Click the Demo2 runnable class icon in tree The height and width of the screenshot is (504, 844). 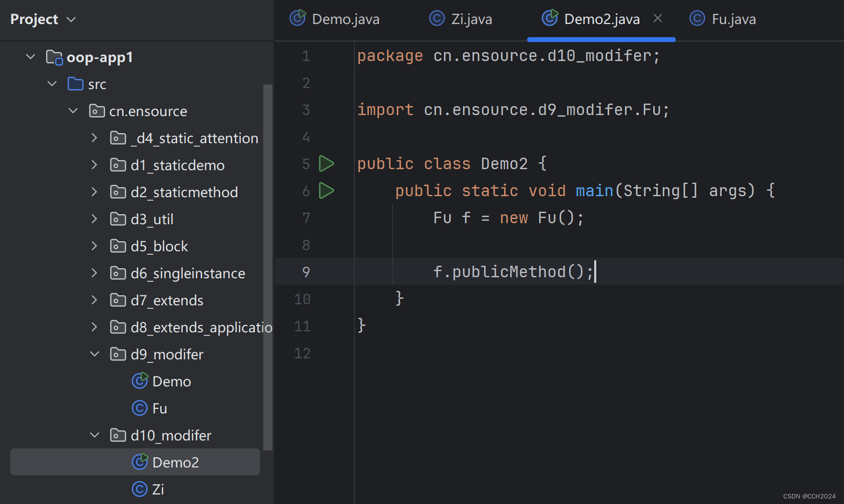(140, 462)
